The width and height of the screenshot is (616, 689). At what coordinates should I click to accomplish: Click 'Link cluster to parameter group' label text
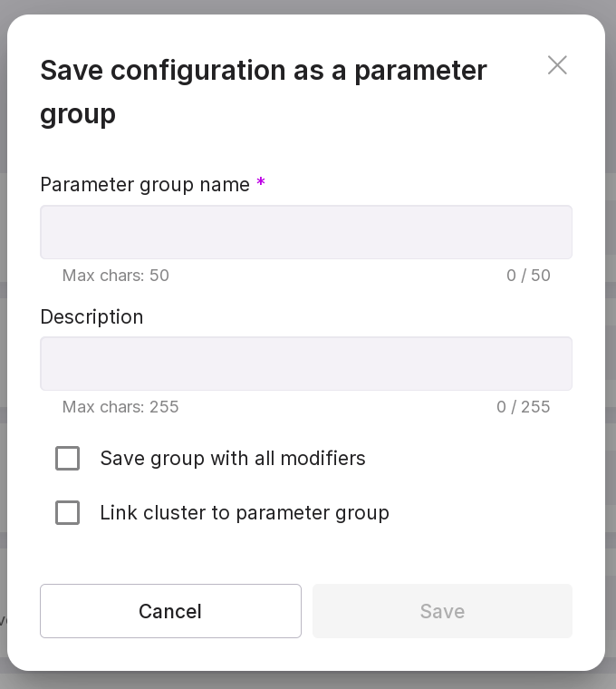pos(245,513)
